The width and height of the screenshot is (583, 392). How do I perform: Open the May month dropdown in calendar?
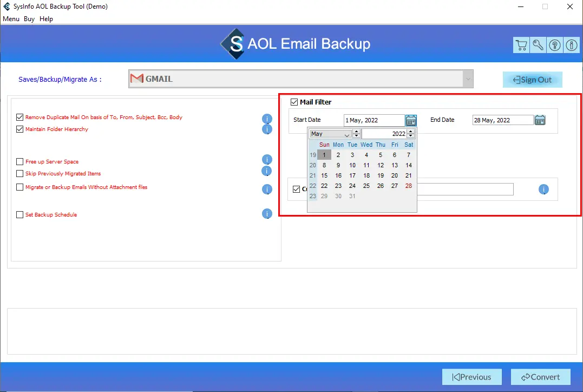click(x=331, y=134)
